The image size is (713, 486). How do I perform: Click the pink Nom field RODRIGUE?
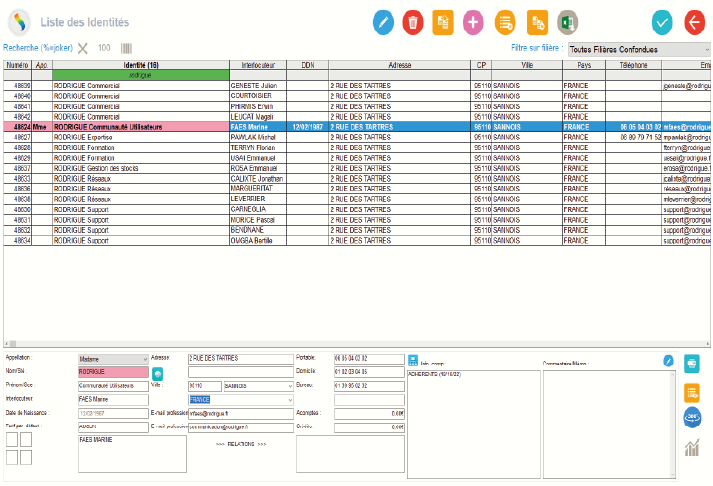(113, 372)
